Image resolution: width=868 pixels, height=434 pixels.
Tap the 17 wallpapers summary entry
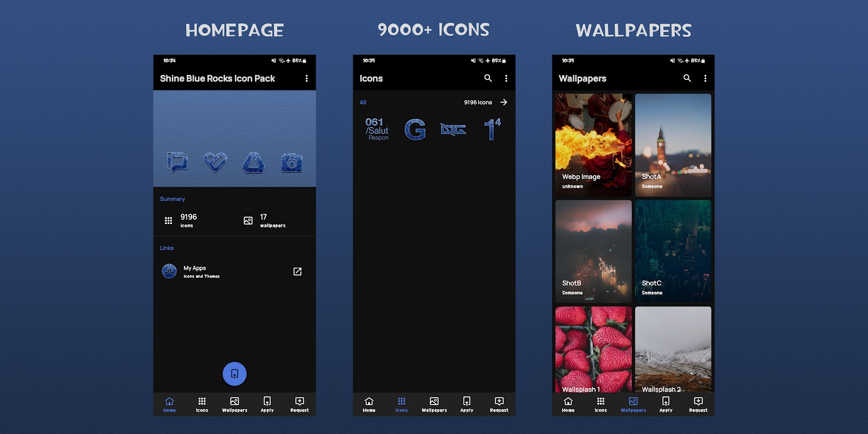point(265,220)
